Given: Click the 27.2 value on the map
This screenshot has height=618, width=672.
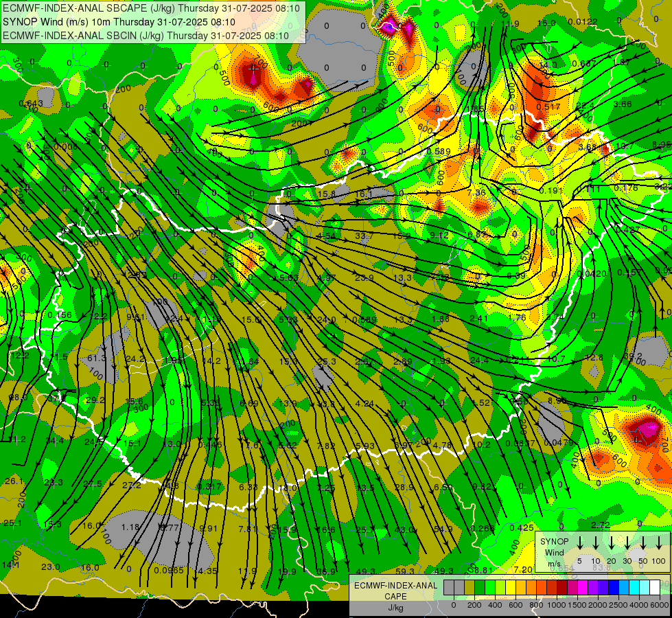Looking at the screenshot, I should [132, 485].
